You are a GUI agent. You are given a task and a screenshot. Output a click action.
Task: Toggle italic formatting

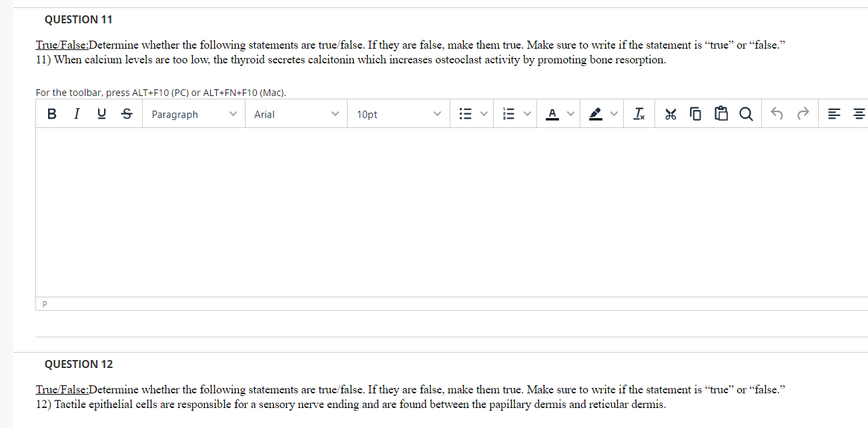(77, 114)
